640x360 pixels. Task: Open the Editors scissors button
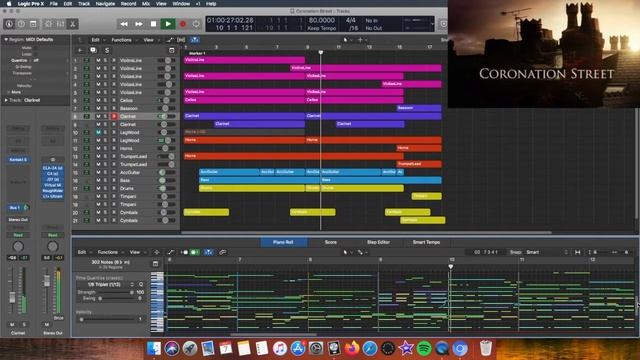73,24
